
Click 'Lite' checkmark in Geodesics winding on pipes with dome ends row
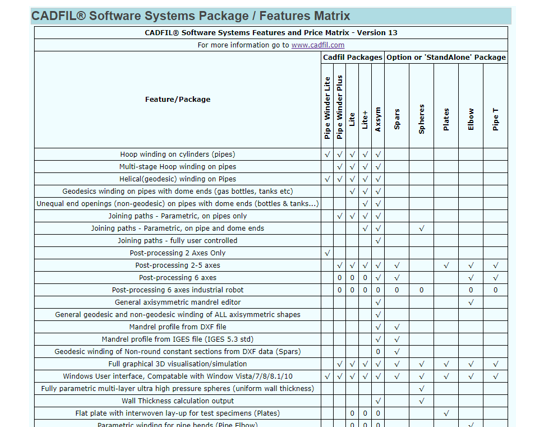pos(352,191)
